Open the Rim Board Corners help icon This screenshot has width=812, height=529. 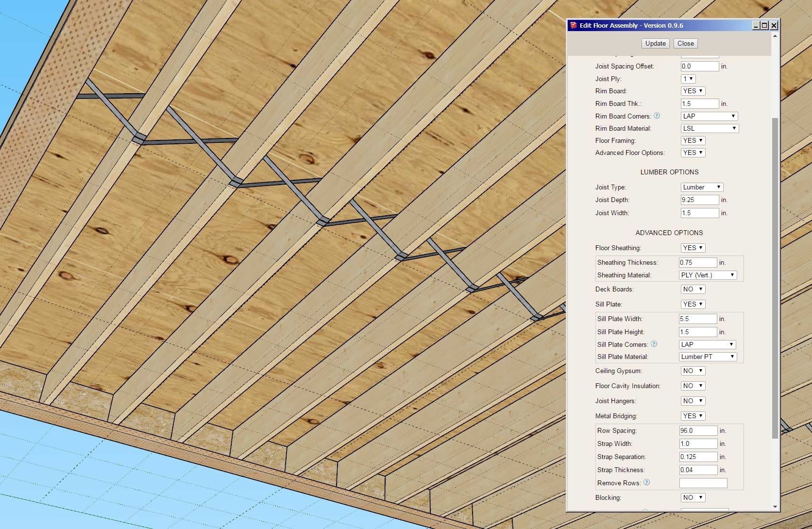click(657, 116)
